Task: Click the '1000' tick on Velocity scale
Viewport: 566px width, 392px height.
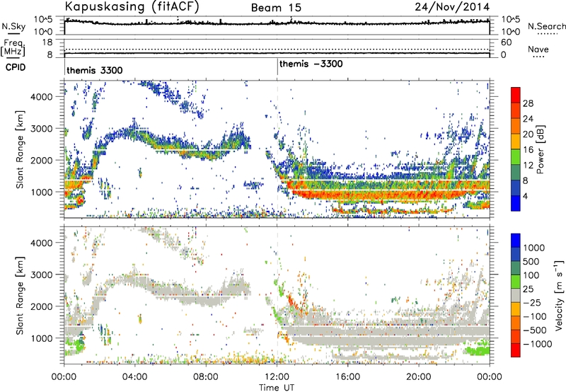Action: click(534, 248)
